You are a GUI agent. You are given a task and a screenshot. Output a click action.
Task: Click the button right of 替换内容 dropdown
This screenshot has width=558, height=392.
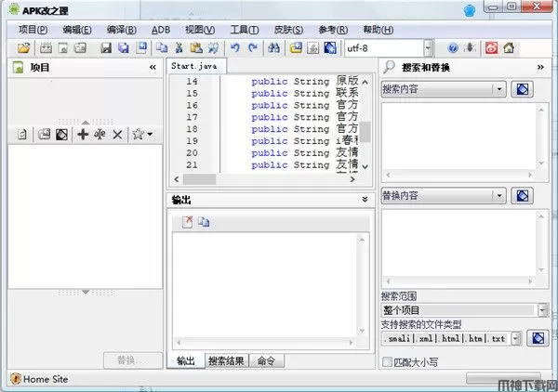pos(522,195)
